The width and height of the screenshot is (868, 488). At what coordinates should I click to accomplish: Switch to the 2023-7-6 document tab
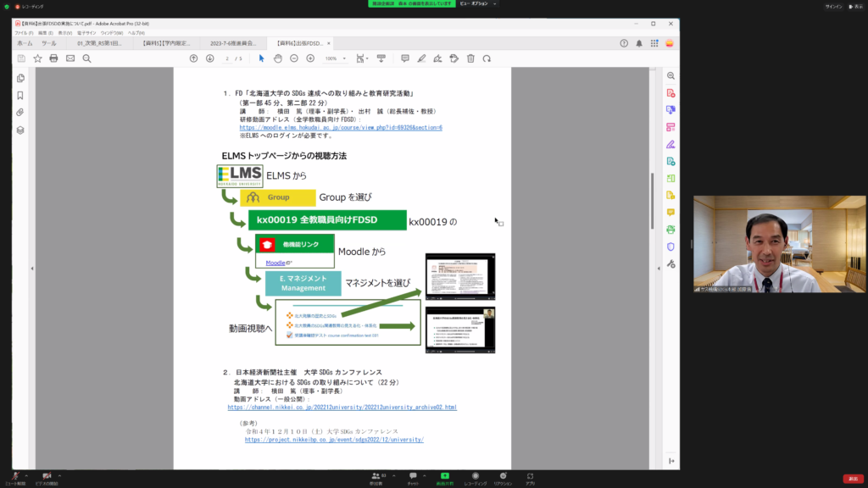coord(234,43)
